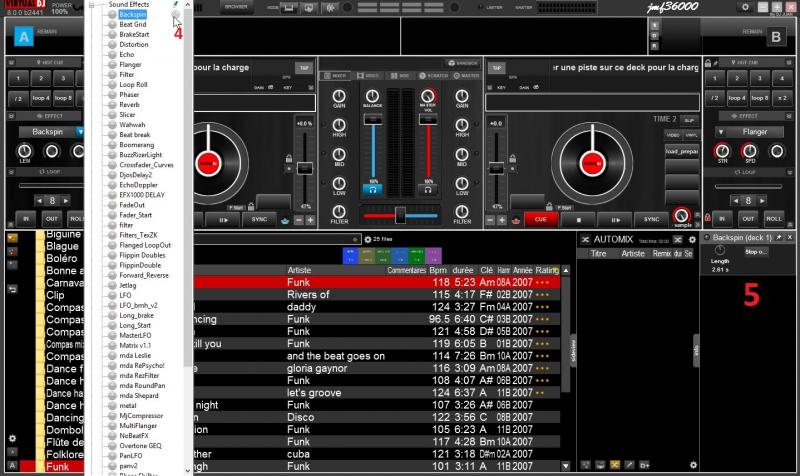Open the deck B Flanger effect dropdown
This screenshot has width=800, height=476.
749,131
